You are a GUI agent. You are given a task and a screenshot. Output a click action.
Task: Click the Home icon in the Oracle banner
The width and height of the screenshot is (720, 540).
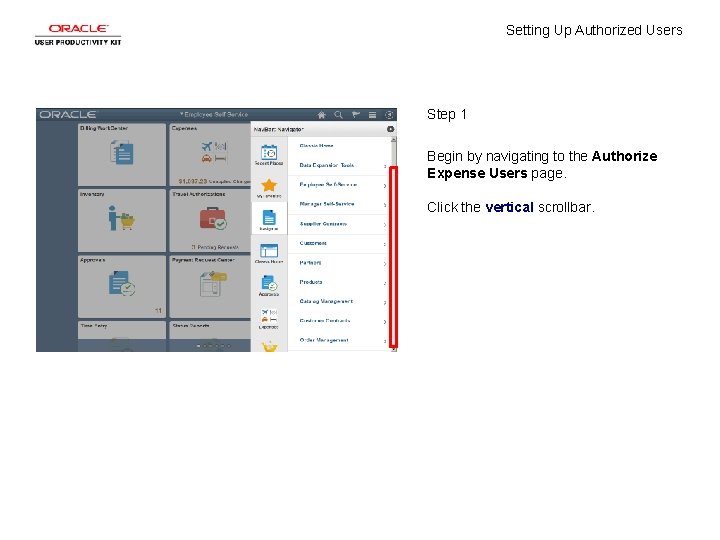coord(321,115)
